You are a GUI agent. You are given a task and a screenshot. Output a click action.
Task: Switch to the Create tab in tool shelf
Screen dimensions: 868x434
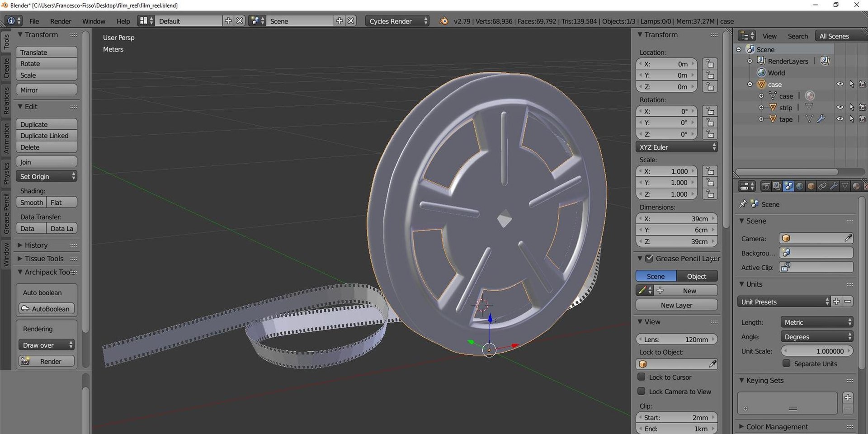(x=6, y=69)
